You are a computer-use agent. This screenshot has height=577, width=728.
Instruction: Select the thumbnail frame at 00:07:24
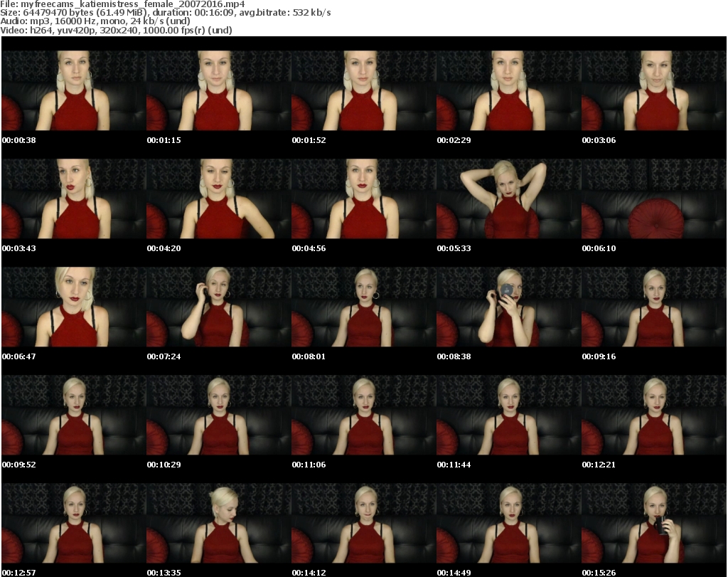(x=219, y=307)
